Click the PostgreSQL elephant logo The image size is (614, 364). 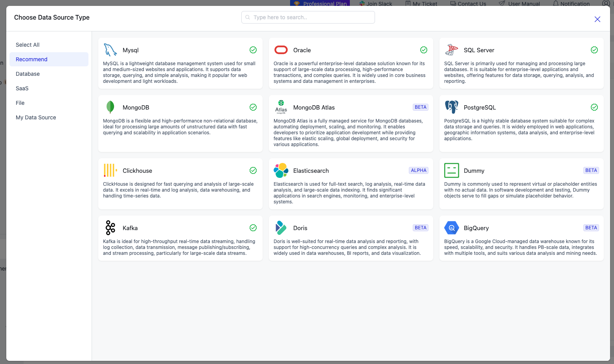(x=452, y=107)
